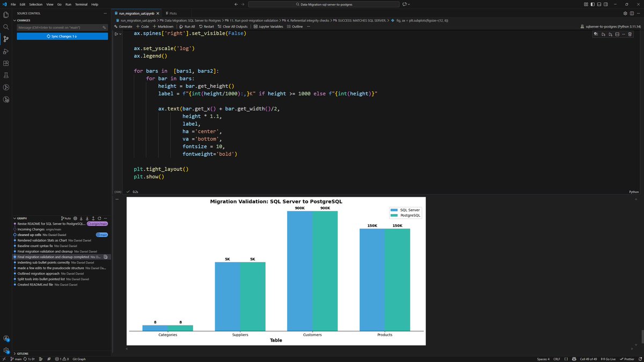Open the Manage gear in activity bar
This screenshot has width=644, height=362.
6,350
